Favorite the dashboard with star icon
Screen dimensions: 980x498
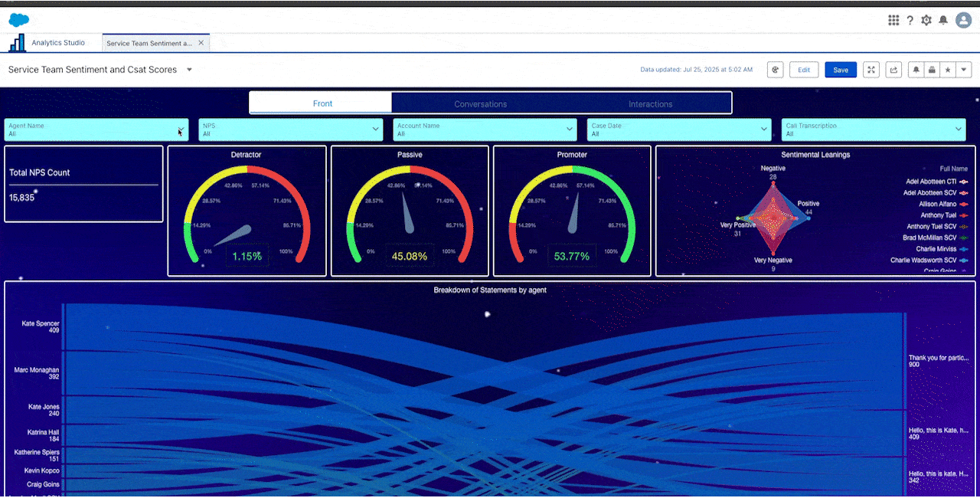tap(948, 70)
